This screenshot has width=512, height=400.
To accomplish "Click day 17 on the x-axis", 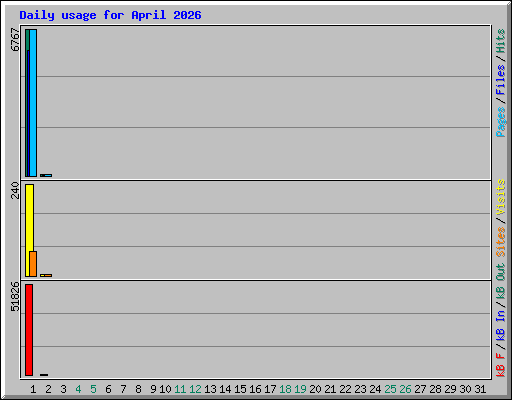I will coord(270,389).
